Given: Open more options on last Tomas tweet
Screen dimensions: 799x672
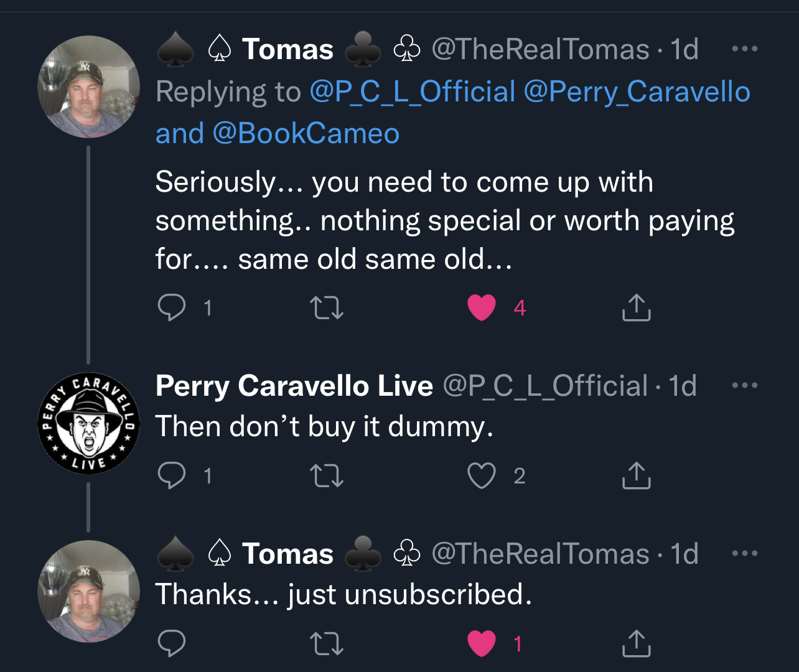Looking at the screenshot, I should coord(745,554).
